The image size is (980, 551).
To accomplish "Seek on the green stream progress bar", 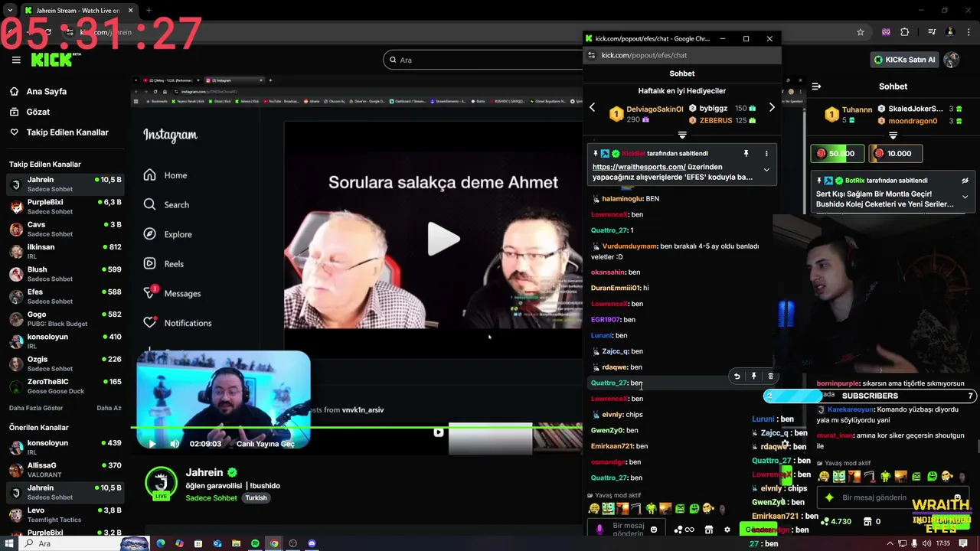I will click(x=356, y=427).
